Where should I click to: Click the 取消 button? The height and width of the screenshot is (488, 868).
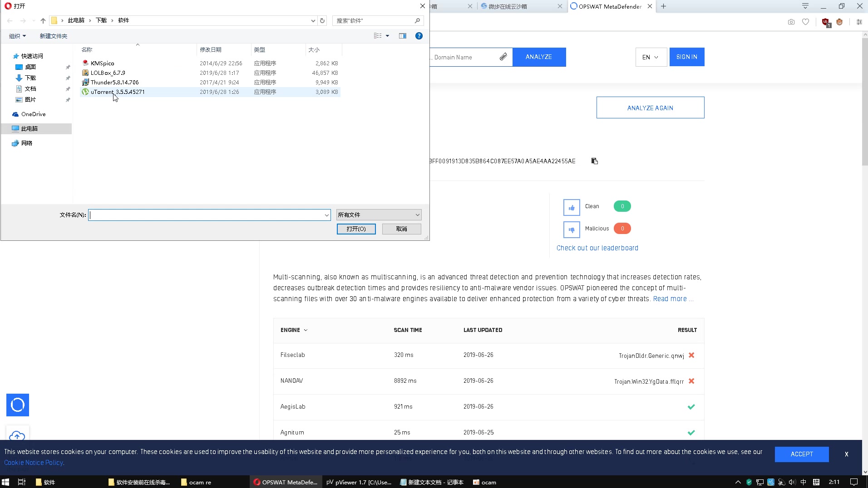click(401, 229)
